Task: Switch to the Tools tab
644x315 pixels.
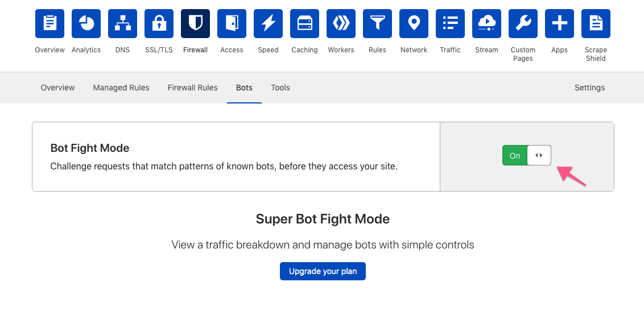Action: point(280,88)
